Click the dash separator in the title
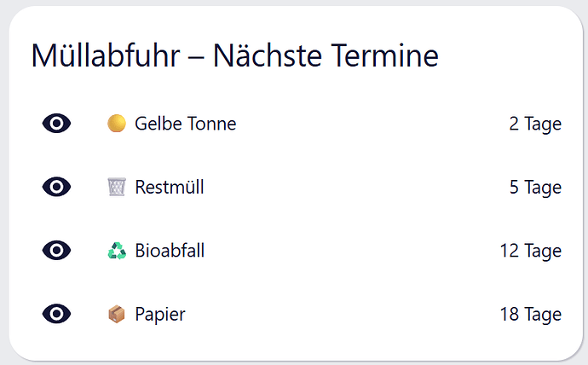588x365 pixels. tap(197, 58)
